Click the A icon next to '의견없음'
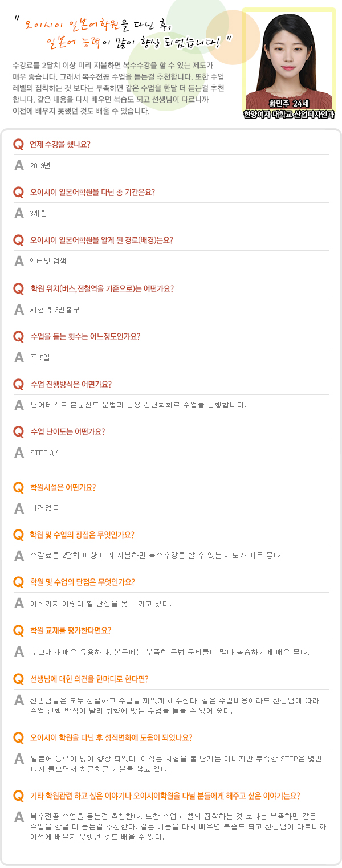 19,508
